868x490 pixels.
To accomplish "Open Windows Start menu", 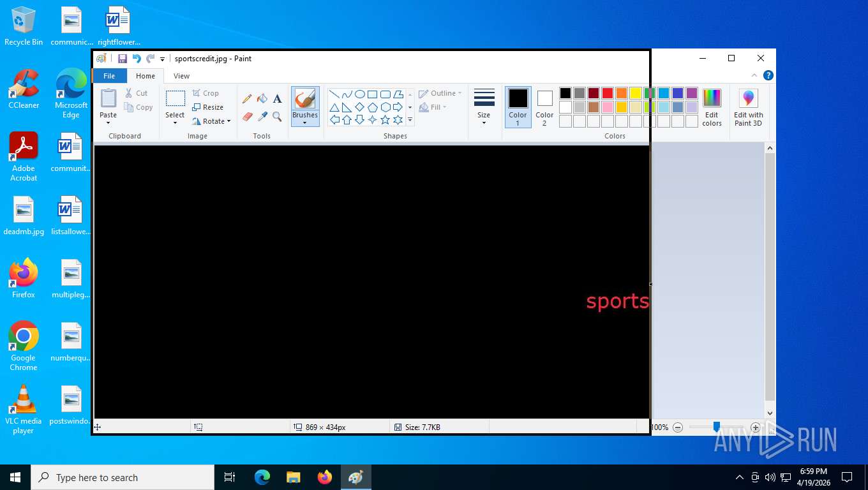I will (15, 477).
